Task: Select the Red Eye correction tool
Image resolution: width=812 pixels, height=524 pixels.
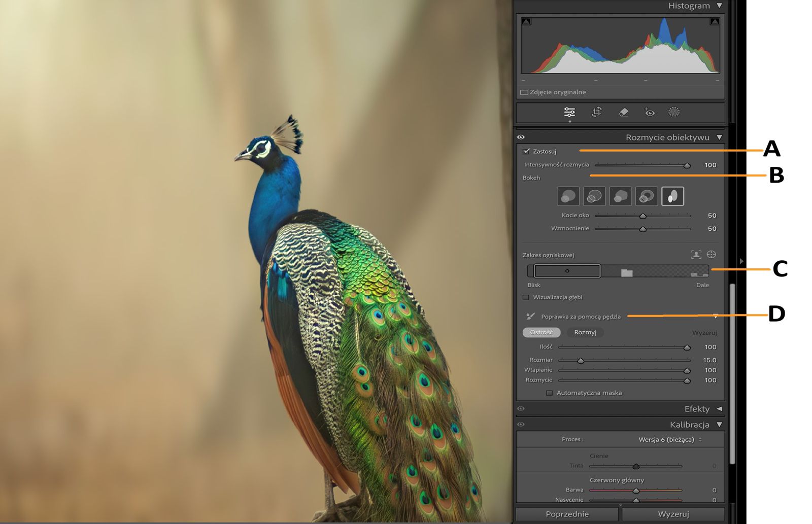Action: point(650,112)
